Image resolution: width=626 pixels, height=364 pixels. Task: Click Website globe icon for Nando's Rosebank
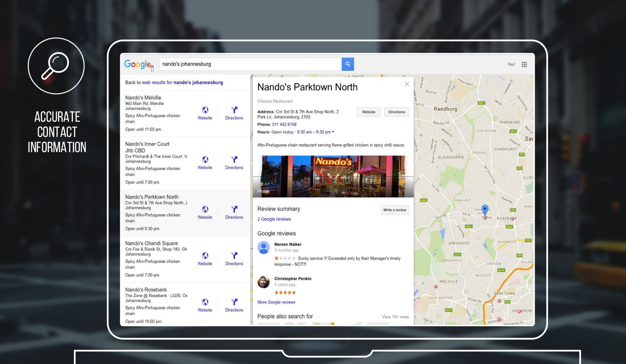coord(205,302)
